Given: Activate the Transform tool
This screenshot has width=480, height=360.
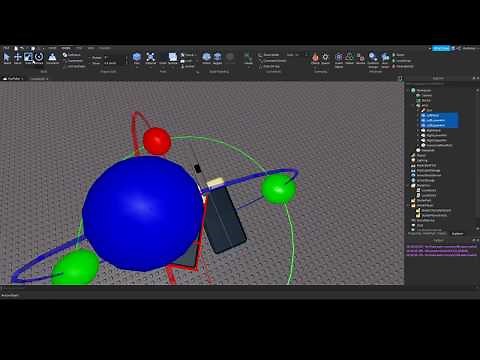Looking at the screenshot, I should point(52,58).
